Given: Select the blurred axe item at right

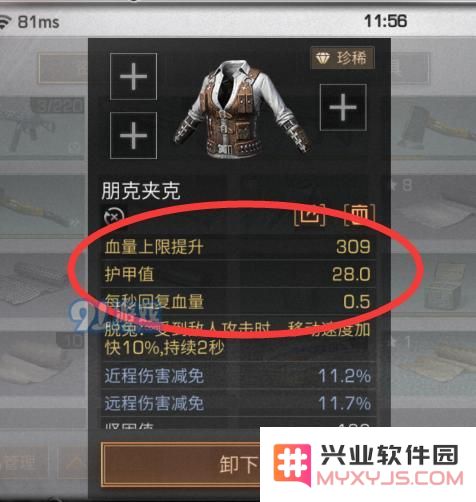Looking at the screenshot, I should click(x=433, y=128).
